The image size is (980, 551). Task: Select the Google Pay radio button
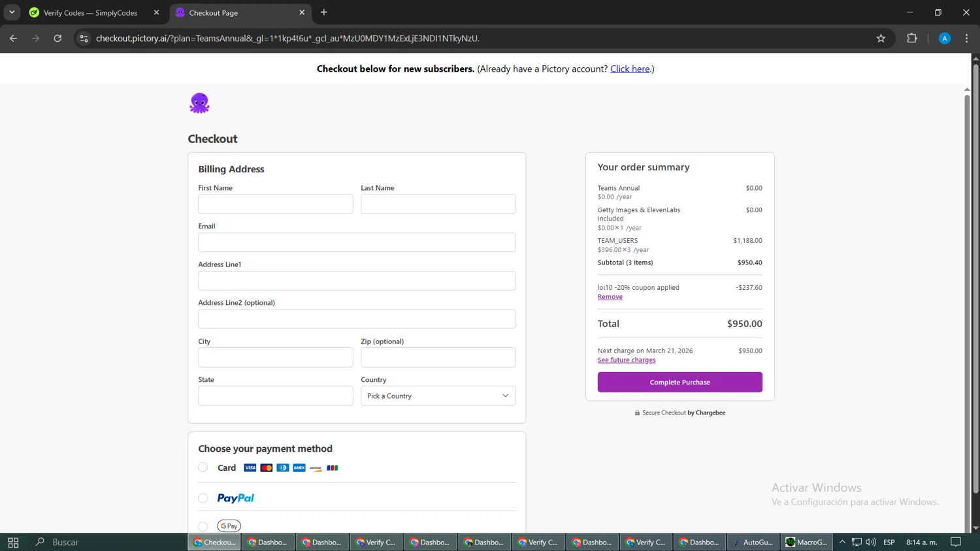203,526
